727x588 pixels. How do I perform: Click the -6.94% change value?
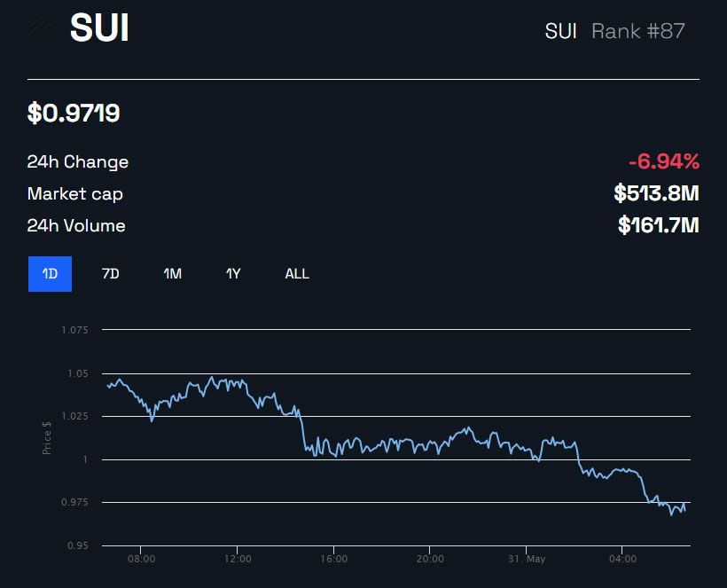click(664, 161)
